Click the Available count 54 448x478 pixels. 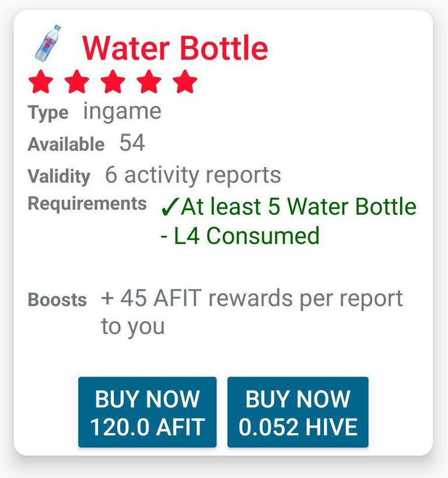[x=132, y=142]
